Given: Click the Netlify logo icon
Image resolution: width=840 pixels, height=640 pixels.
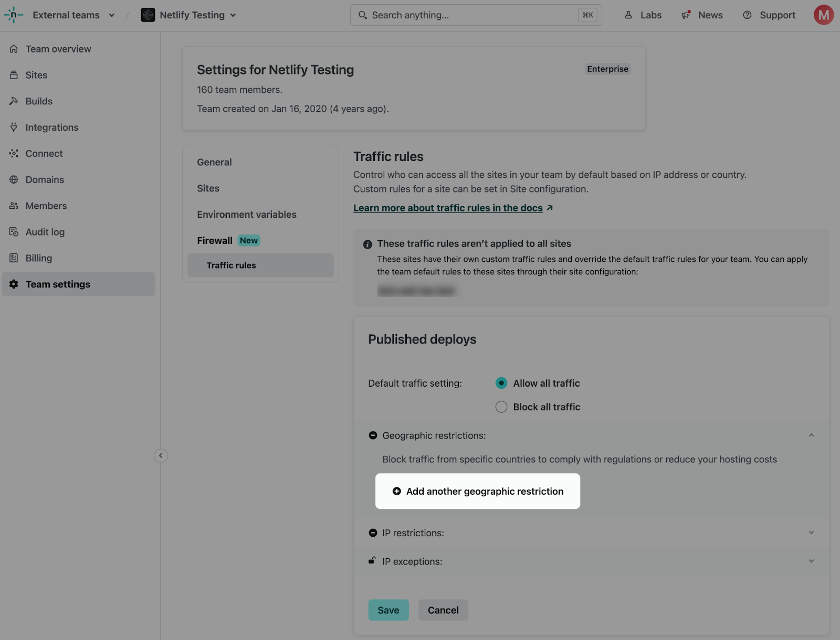Looking at the screenshot, I should (13, 15).
